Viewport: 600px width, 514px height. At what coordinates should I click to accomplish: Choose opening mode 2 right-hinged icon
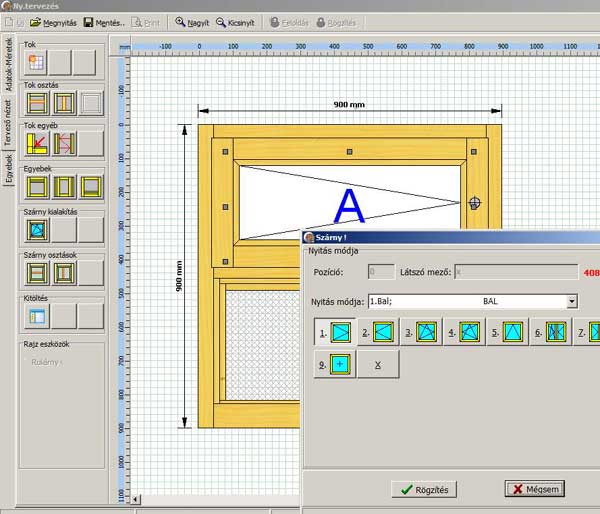(378, 332)
